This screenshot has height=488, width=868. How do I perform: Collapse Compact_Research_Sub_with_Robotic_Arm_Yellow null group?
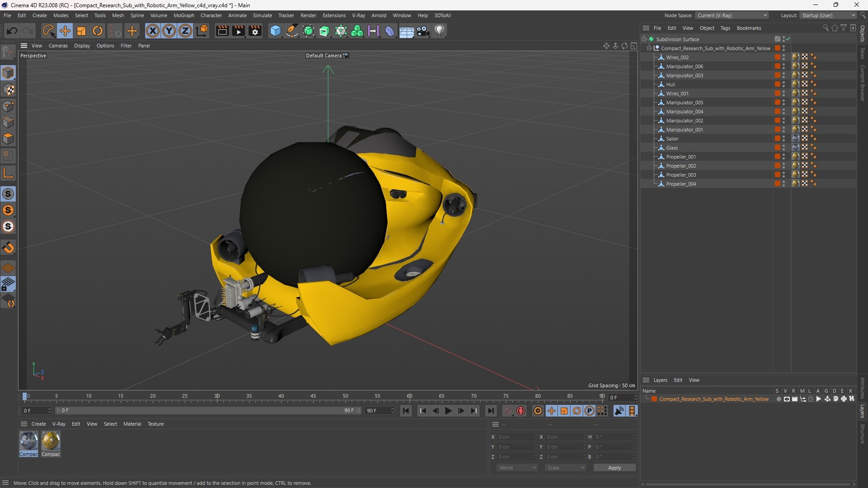click(649, 48)
